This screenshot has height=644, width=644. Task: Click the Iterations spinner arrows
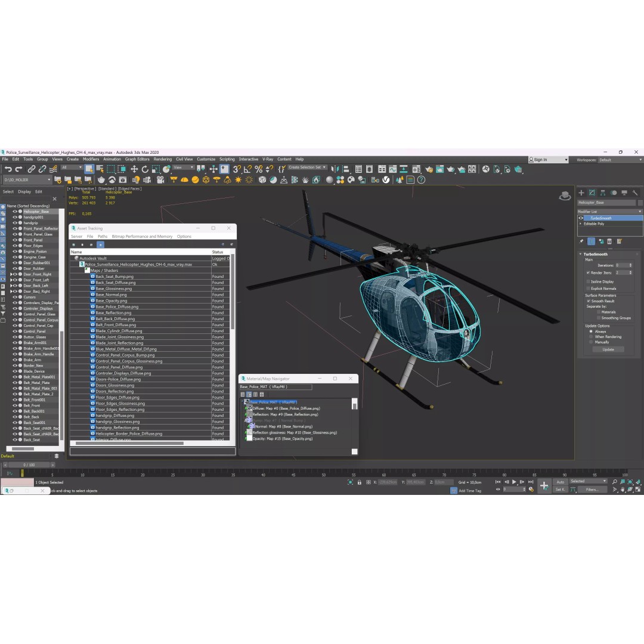[x=630, y=265]
